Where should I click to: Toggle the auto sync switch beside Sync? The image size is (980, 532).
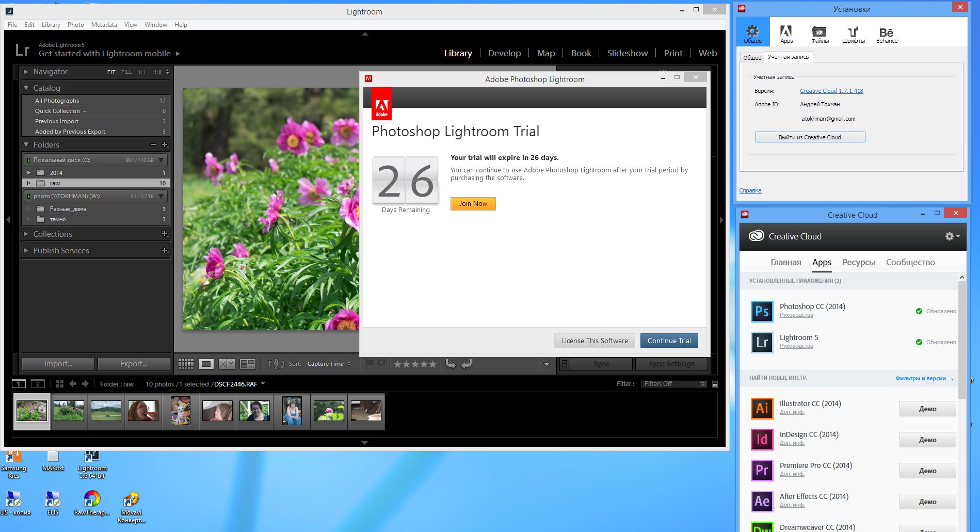(x=565, y=364)
